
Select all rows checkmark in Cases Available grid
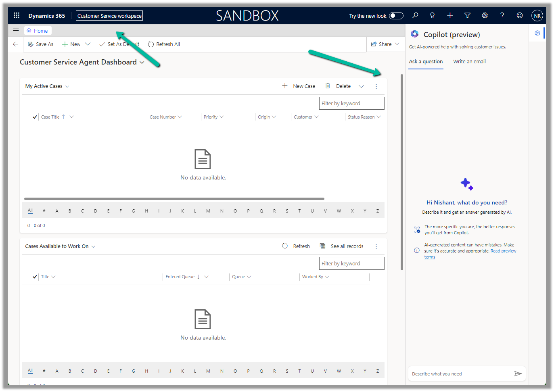click(35, 277)
